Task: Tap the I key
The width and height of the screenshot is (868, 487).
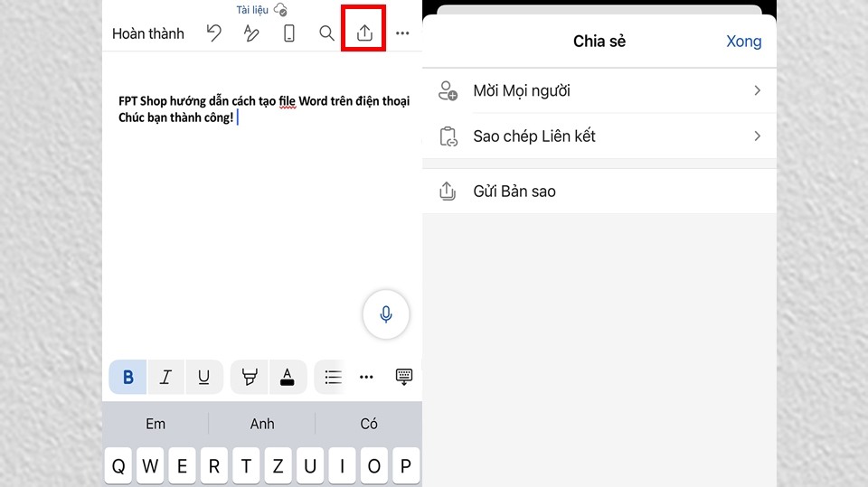Action: (342, 466)
